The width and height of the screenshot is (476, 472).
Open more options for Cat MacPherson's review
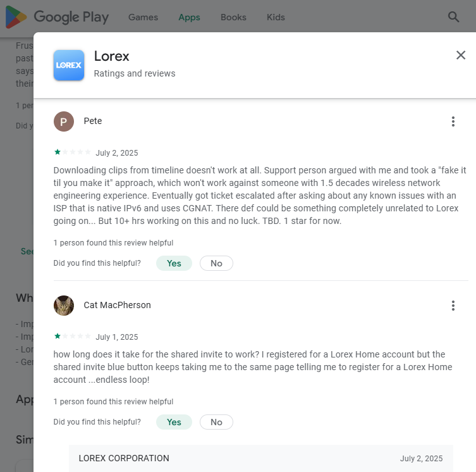(x=453, y=306)
